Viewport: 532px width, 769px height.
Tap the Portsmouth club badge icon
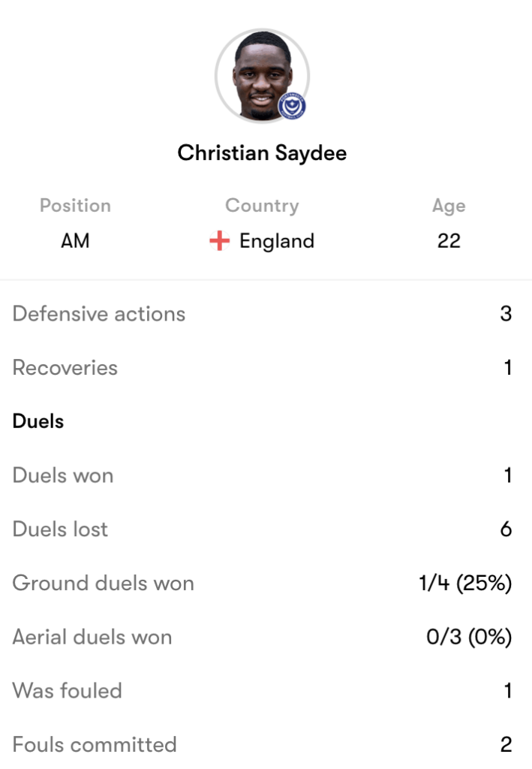(292, 107)
